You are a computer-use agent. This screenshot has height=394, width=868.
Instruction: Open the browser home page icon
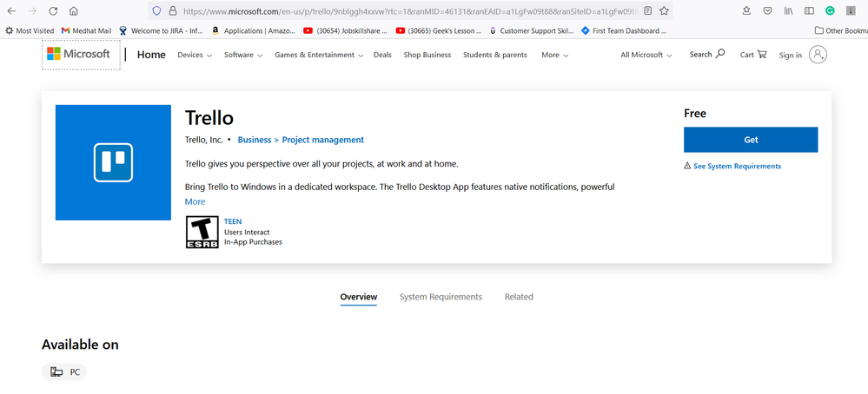[x=74, y=10]
